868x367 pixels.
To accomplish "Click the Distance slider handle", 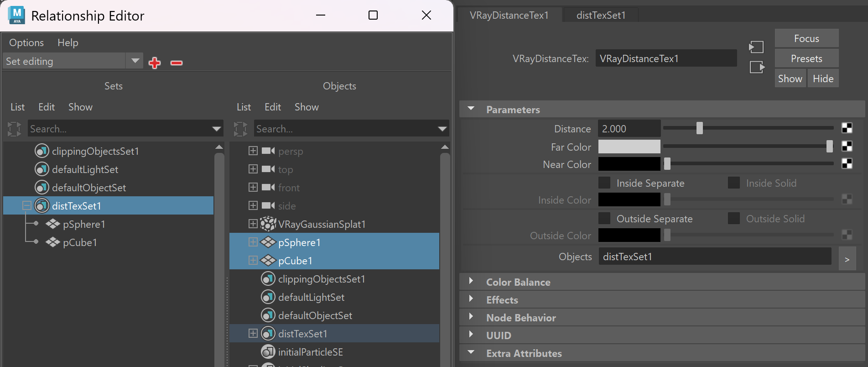I will (699, 128).
